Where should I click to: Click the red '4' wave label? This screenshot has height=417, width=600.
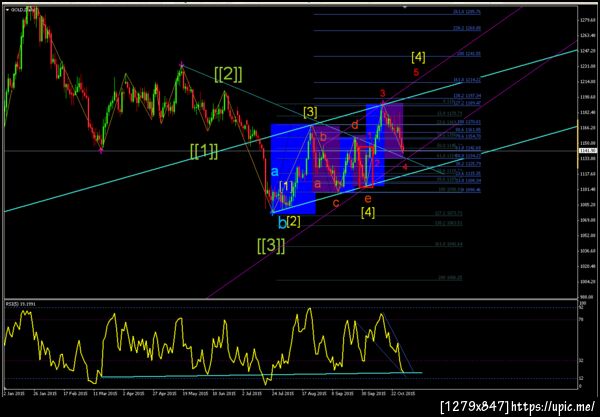pyautogui.click(x=405, y=166)
